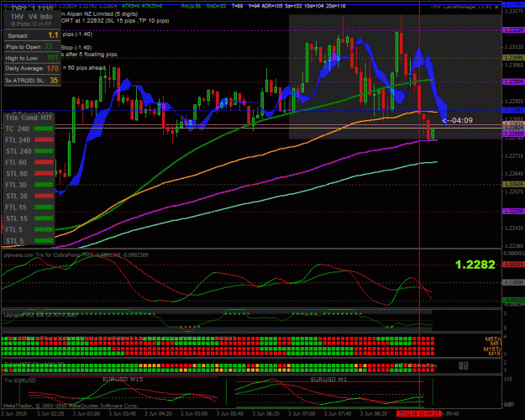This screenshot has width=525, height=420.
Task: Click the EURUSD M15 mini chart title
Action: pos(123,380)
